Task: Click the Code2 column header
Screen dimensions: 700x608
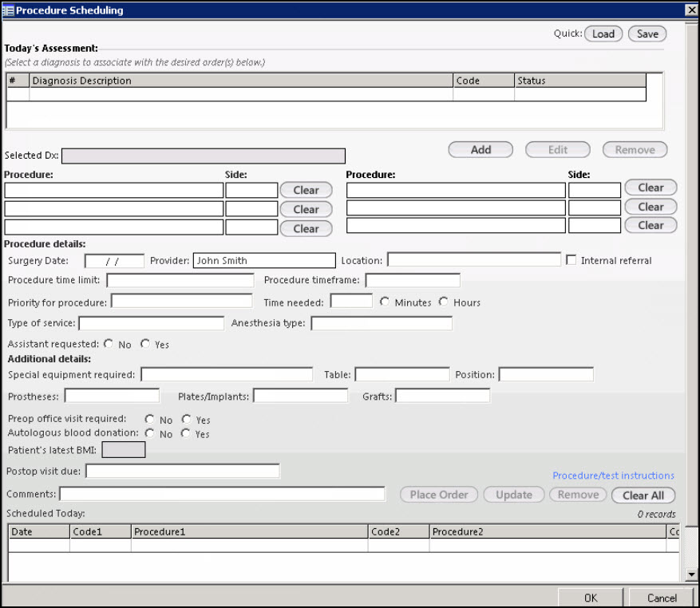Action: tap(398, 531)
